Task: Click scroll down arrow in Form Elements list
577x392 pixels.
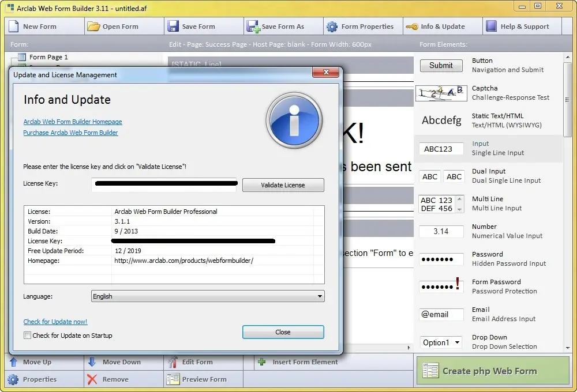Action: coord(568,348)
